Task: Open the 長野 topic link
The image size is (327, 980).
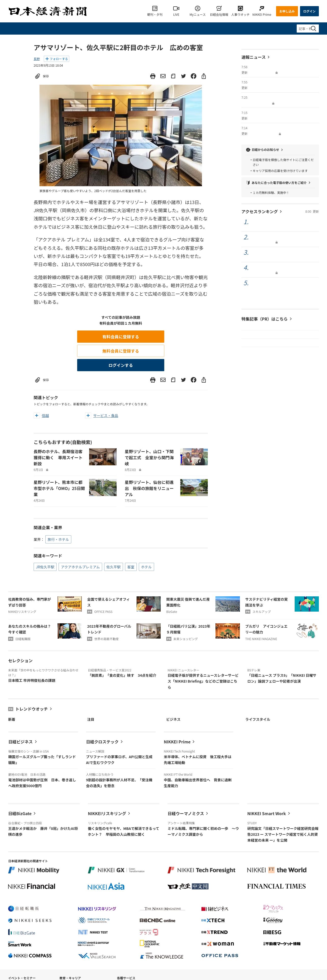Action: (36, 59)
